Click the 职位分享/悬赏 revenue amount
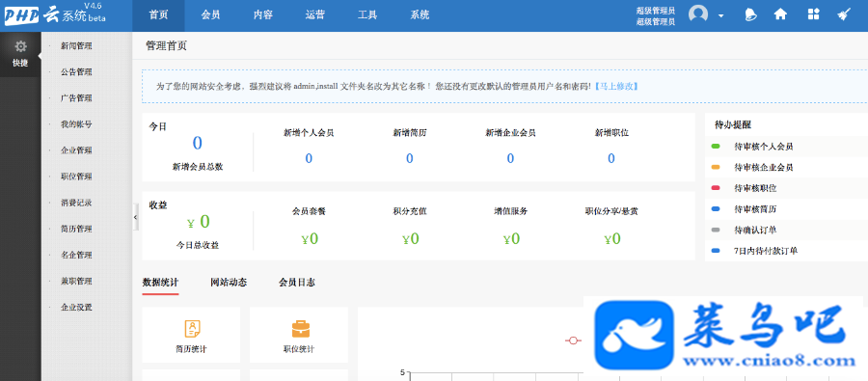The width and height of the screenshot is (868, 381). (x=611, y=238)
